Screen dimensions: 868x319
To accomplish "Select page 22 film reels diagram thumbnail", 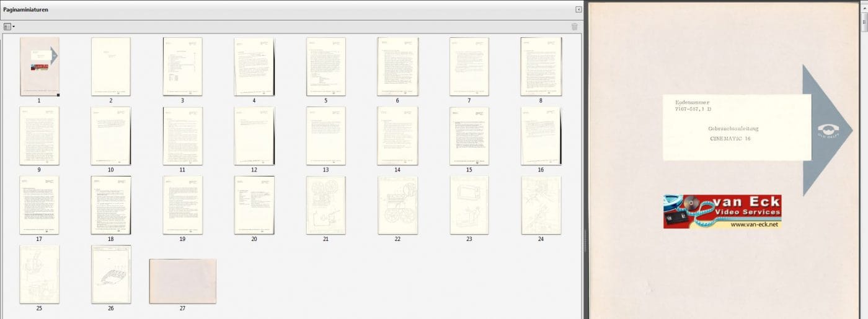I will [x=397, y=205].
